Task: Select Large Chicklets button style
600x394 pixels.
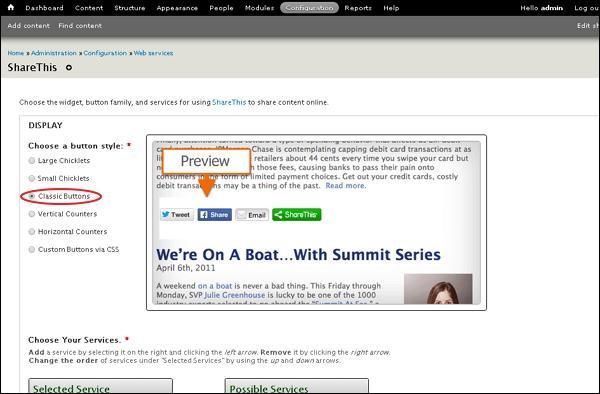Action: coord(32,161)
